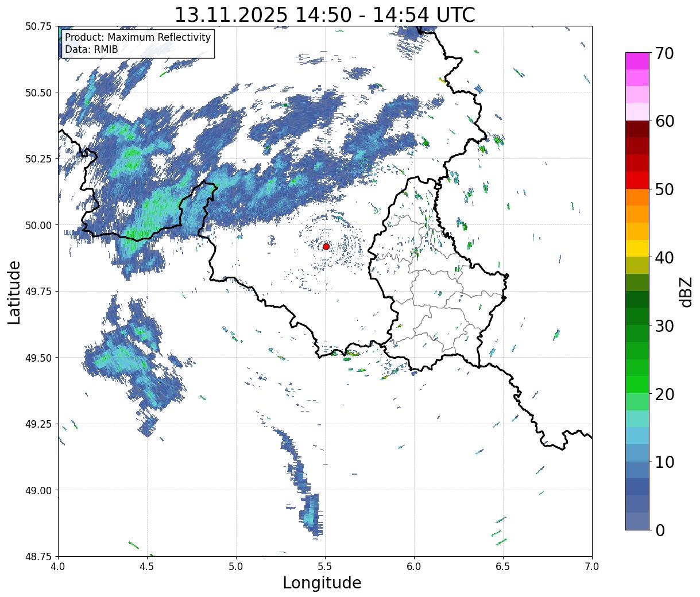Click the longitude tick label 4.5
The height and width of the screenshot is (597, 700).
click(x=147, y=567)
